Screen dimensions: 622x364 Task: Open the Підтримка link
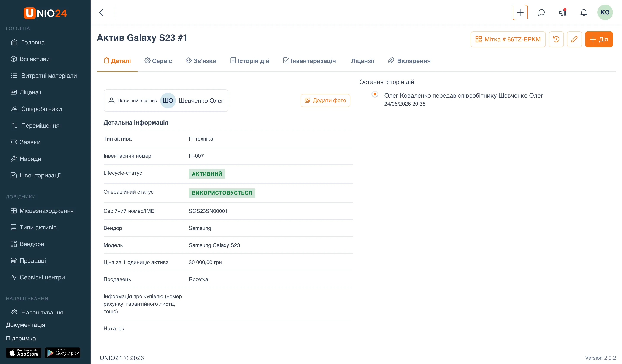pos(21,338)
